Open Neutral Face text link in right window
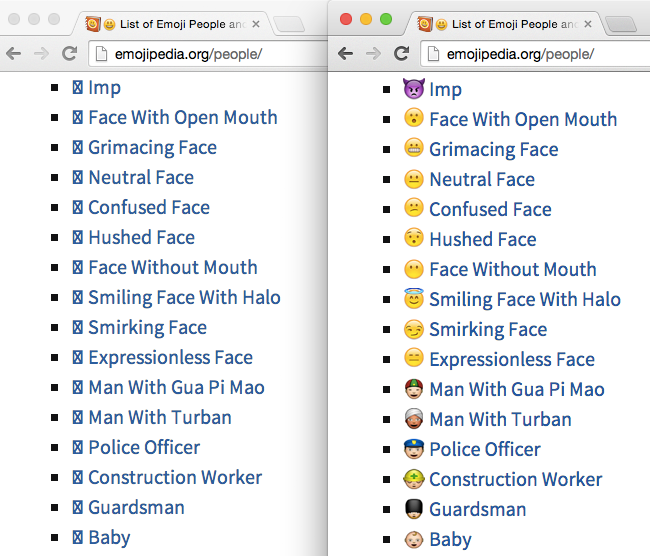The height and width of the screenshot is (556, 650). tap(482, 180)
